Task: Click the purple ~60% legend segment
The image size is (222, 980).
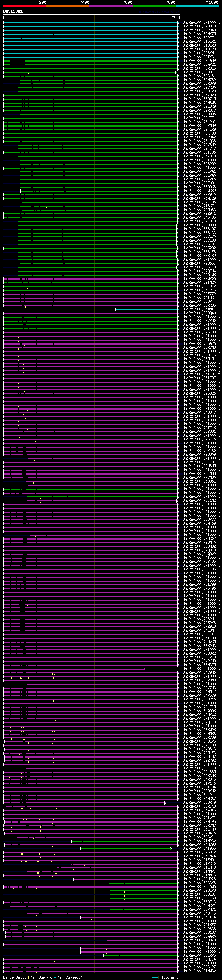Action: (x=111, y=6)
